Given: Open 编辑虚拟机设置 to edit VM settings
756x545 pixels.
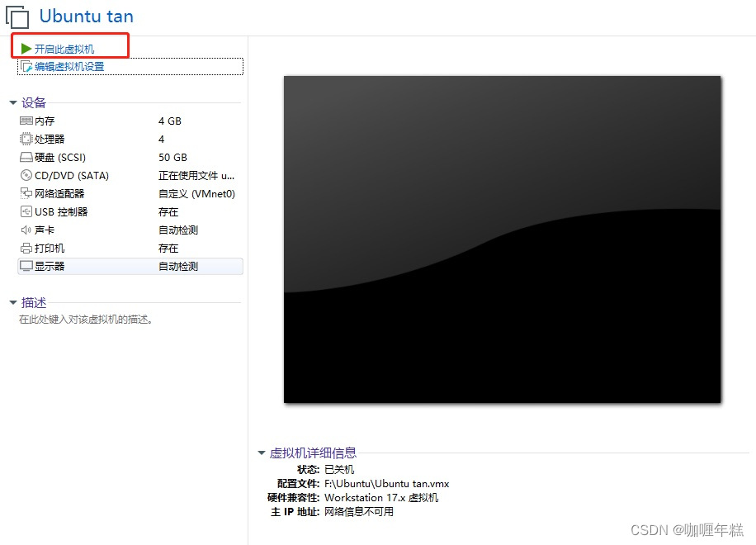Looking at the screenshot, I should click(69, 66).
